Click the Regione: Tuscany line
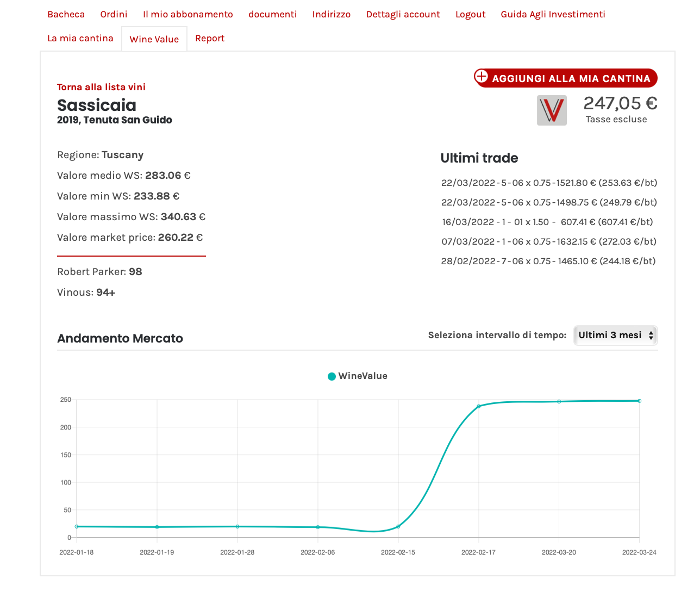Viewport: 700px width, 597px height. pyautogui.click(x=101, y=155)
